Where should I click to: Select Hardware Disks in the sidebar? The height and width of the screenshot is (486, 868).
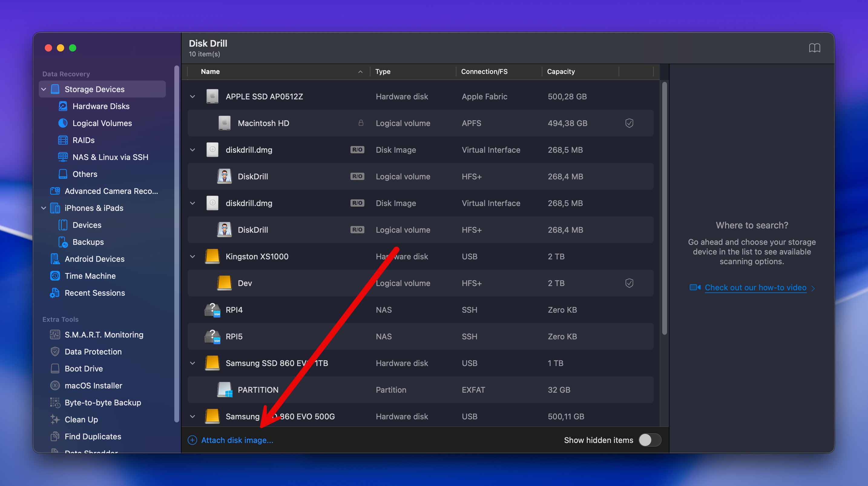[100, 106]
